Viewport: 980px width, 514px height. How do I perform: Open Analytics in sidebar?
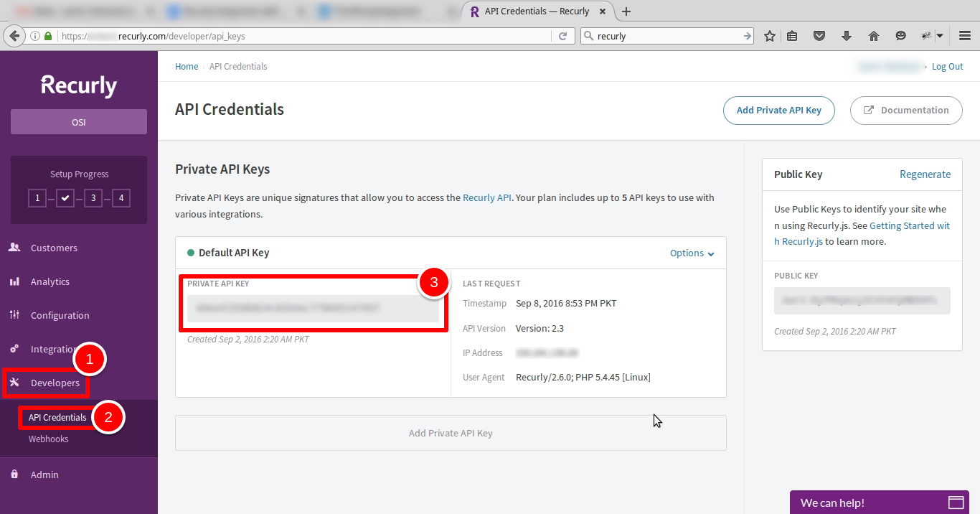[50, 281]
